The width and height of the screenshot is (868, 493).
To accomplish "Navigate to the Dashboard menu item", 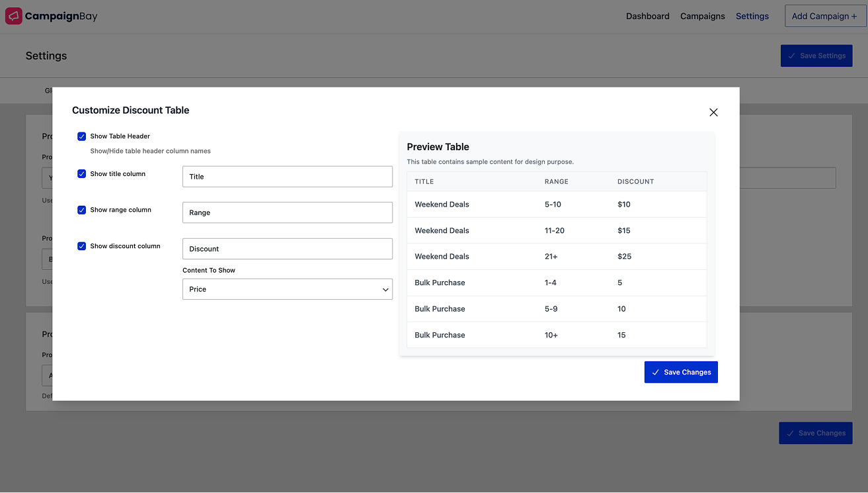I will pyautogui.click(x=648, y=16).
